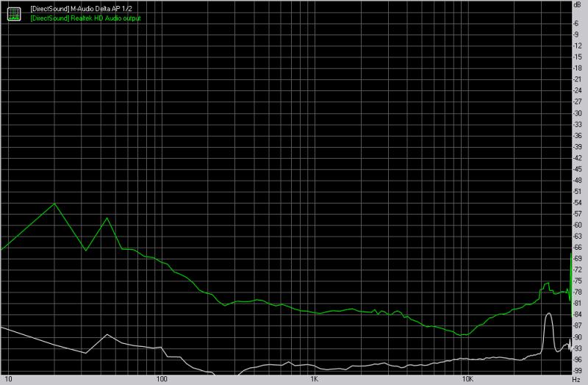Click the 1K frequency axis label

tap(314, 380)
